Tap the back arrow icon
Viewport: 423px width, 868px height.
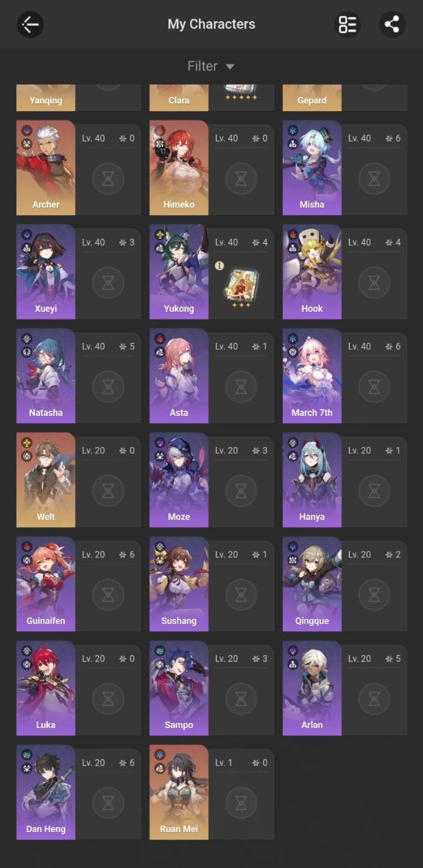[x=30, y=25]
